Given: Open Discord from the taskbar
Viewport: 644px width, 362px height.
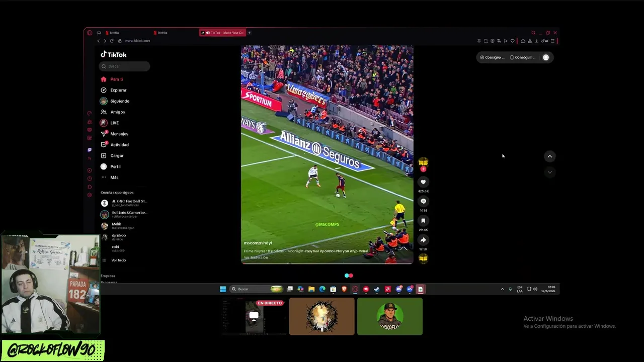Looking at the screenshot, I should pos(399,289).
